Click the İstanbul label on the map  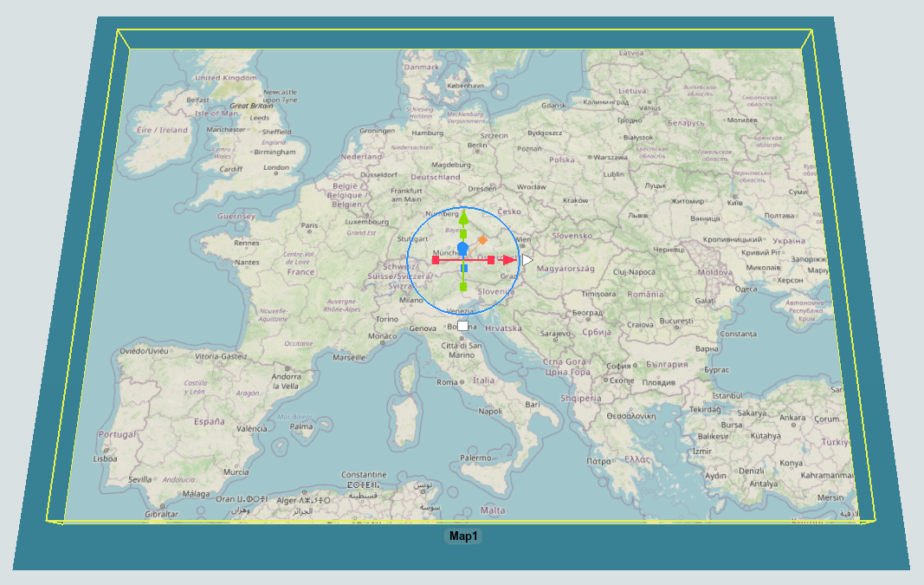click(x=727, y=395)
